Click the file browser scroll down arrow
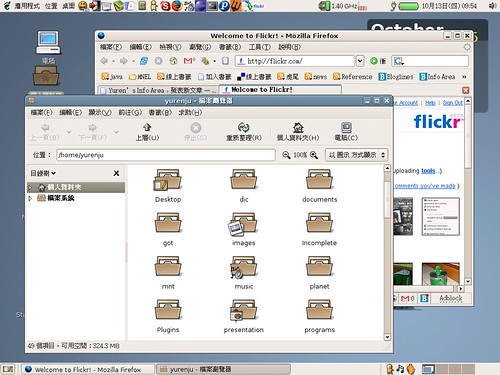Viewport: 500px width, 375px height. tap(387, 337)
